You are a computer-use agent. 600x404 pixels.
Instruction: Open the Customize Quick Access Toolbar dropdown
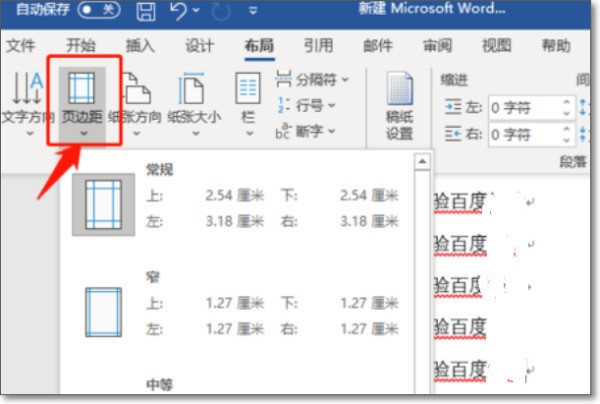(x=253, y=11)
